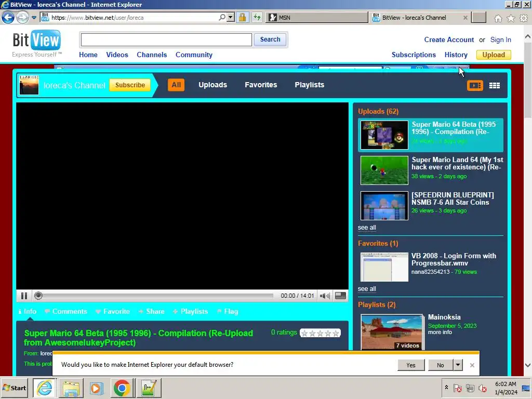
Task: Select the Favorites channel tab
Action: pyautogui.click(x=261, y=85)
